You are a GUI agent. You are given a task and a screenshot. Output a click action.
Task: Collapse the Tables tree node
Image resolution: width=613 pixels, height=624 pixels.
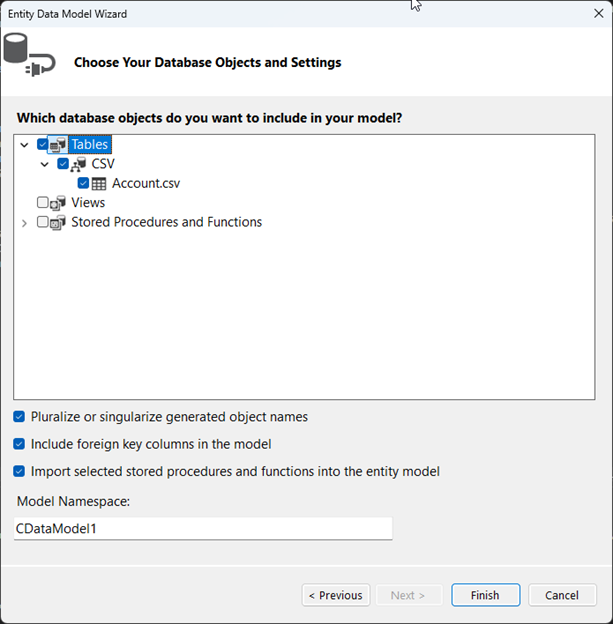click(25, 145)
